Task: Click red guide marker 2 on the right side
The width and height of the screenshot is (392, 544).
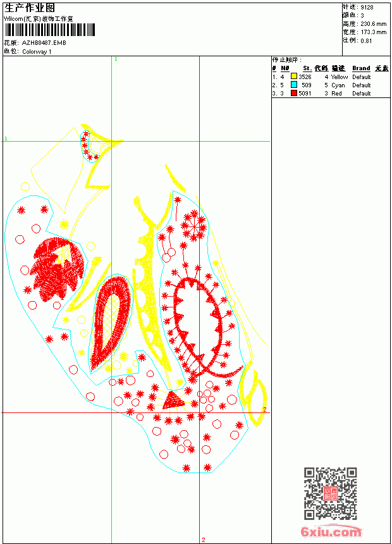Action: pos(264,410)
